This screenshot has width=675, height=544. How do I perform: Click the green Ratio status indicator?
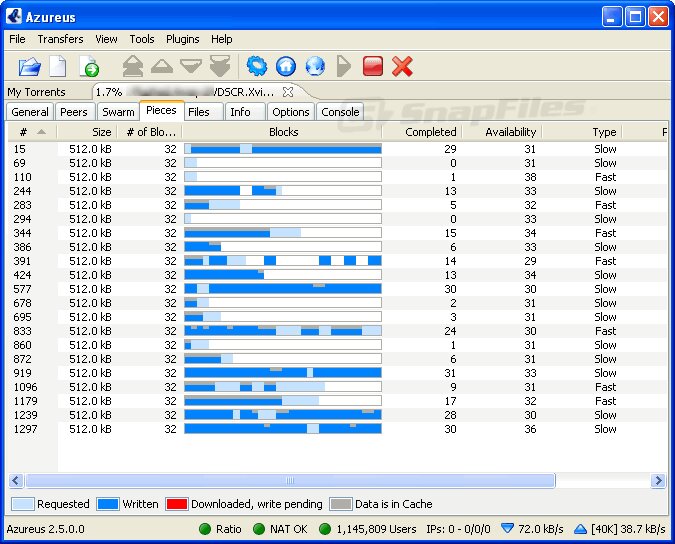click(x=205, y=529)
